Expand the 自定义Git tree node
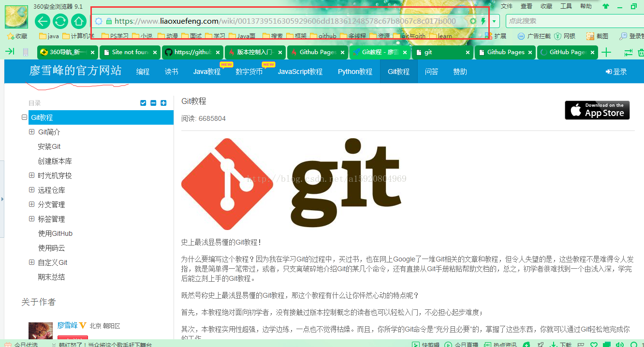Viewport: 644px width, 347px height. [x=32, y=262]
